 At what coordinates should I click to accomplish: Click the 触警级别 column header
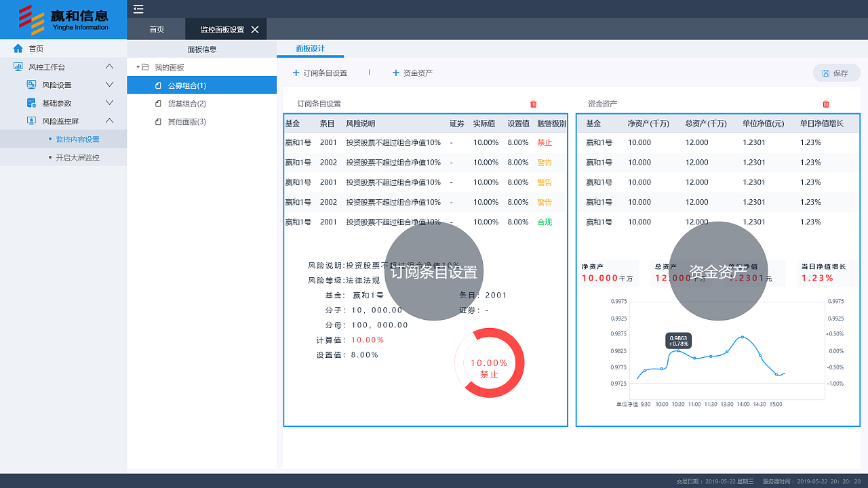(x=551, y=123)
